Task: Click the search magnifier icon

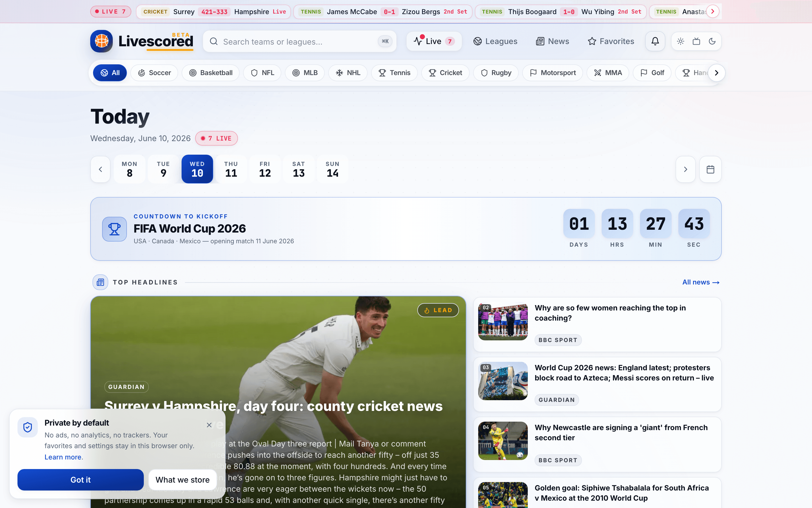Action: click(214, 41)
